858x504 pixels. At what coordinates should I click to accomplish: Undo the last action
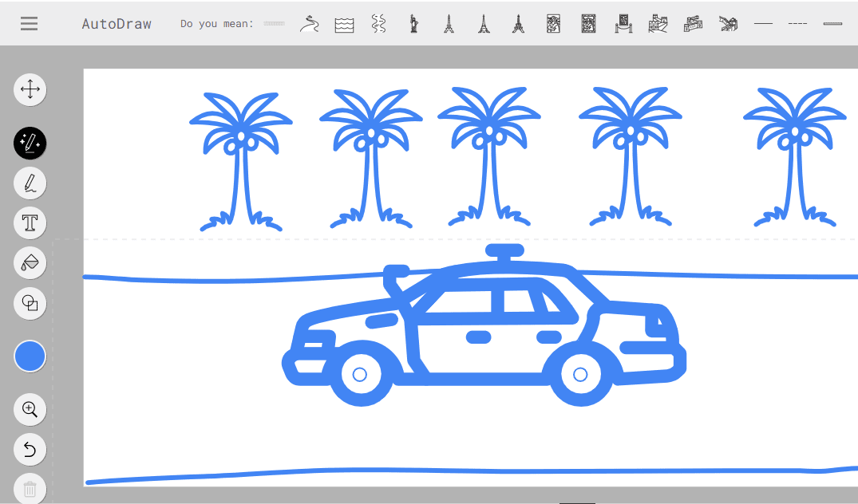point(30,450)
